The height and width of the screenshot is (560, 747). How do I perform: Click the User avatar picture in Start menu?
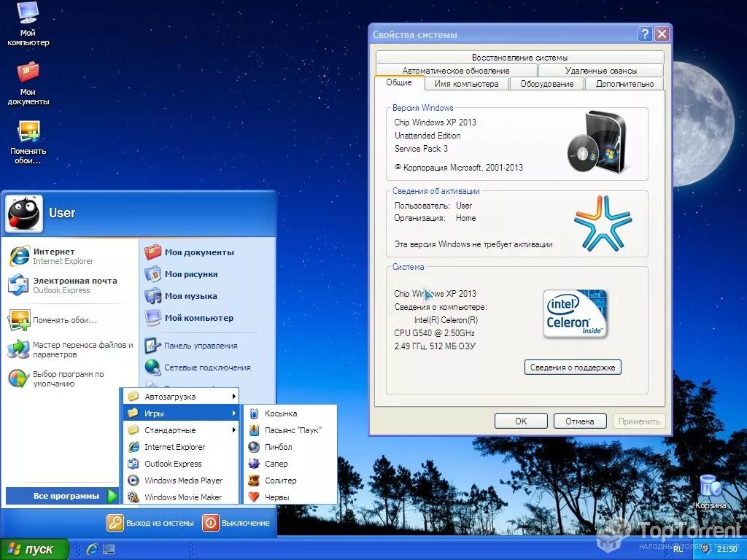click(x=24, y=214)
